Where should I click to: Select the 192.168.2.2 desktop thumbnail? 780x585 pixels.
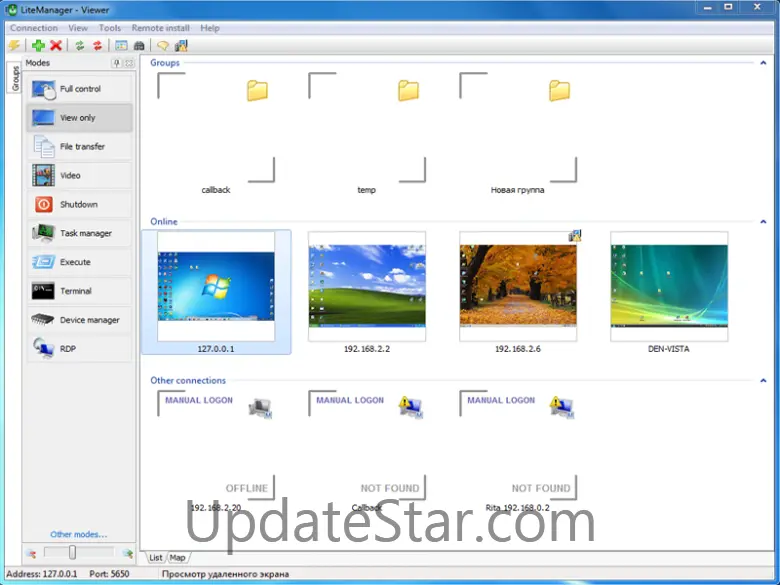(367, 287)
